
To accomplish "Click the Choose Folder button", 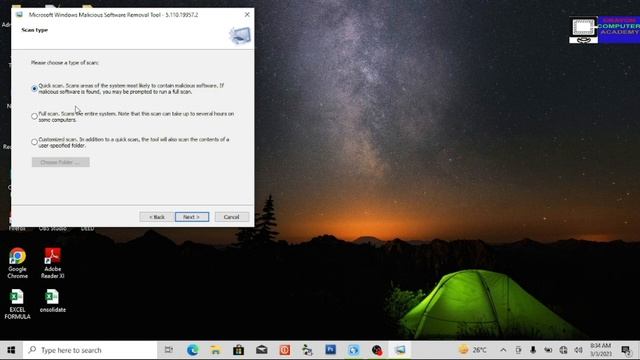I will [60, 162].
